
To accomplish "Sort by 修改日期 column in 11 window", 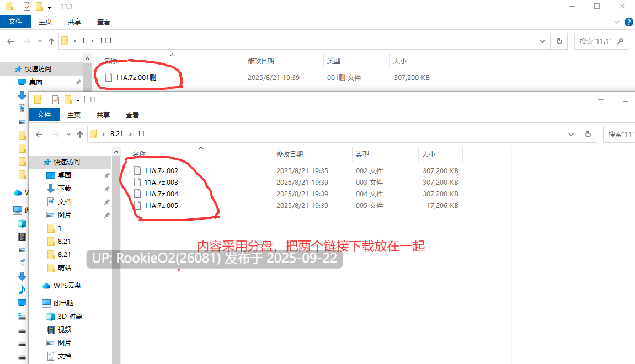I will point(290,154).
